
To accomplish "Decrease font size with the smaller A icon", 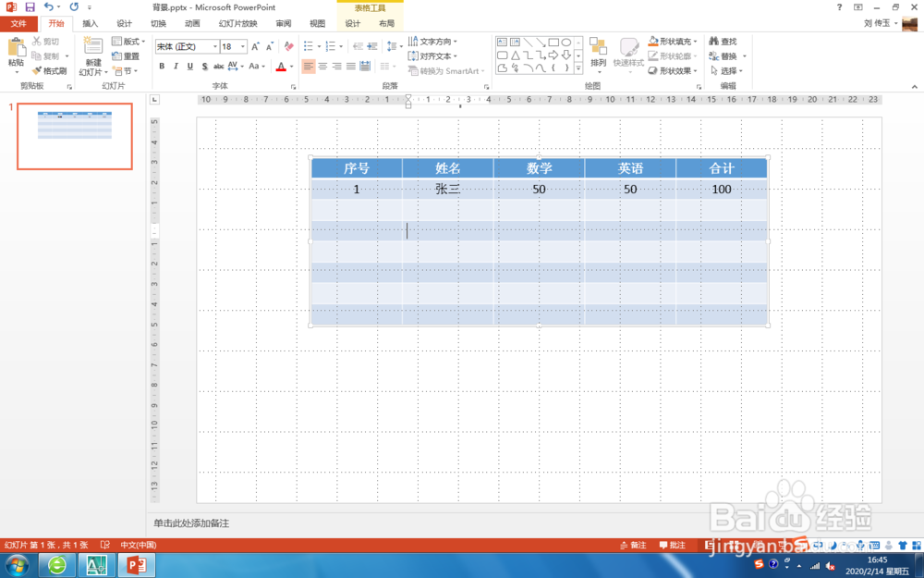I will click(x=269, y=46).
